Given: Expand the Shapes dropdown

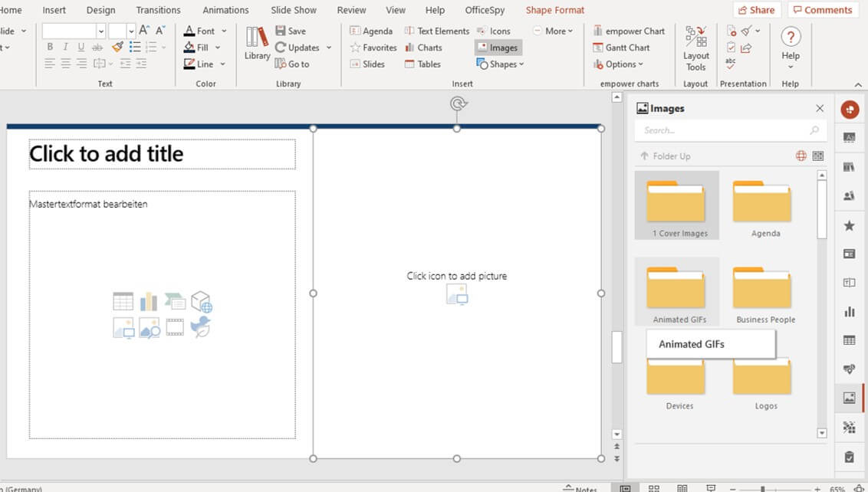Looking at the screenshot, I should pos(507,64).
